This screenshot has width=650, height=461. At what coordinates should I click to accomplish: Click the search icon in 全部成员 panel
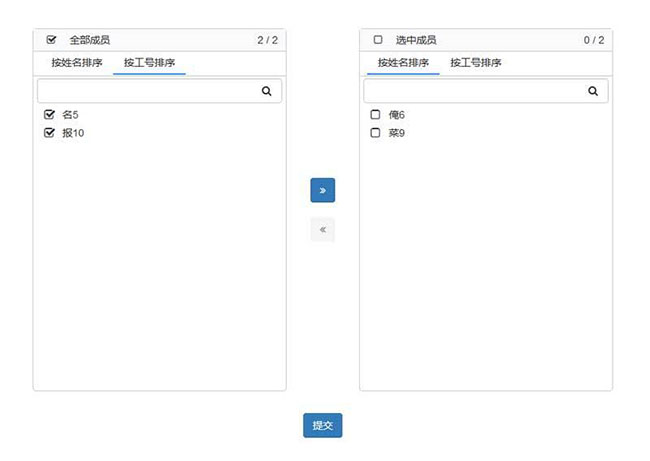267,91
